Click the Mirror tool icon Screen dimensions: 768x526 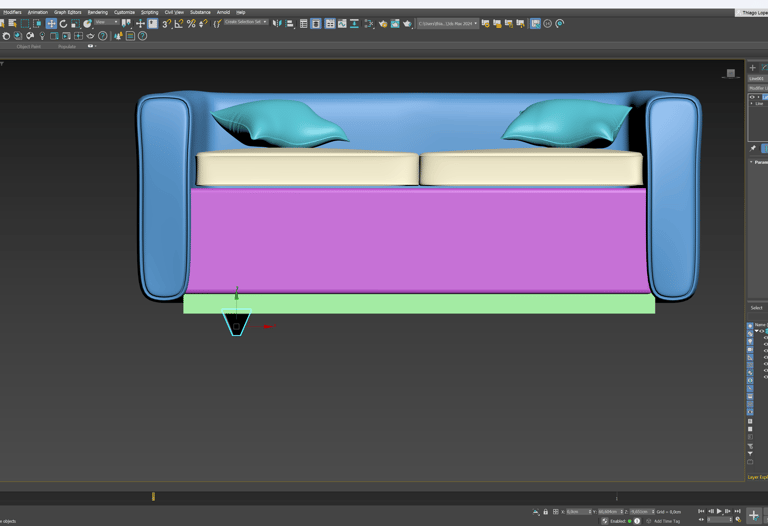click(277, 23)
